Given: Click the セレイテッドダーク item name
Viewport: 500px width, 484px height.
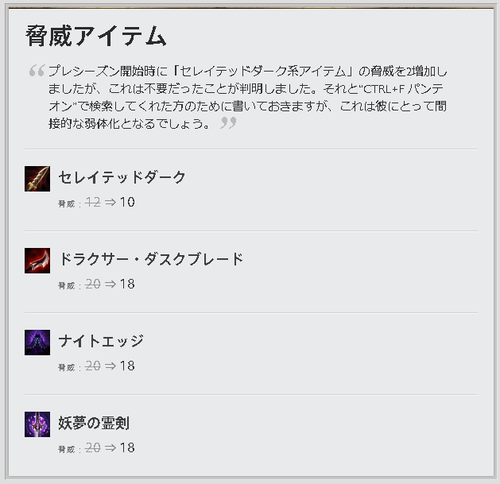Looking at the screenshot, I should pyautogui.click(x=122, y=177).
